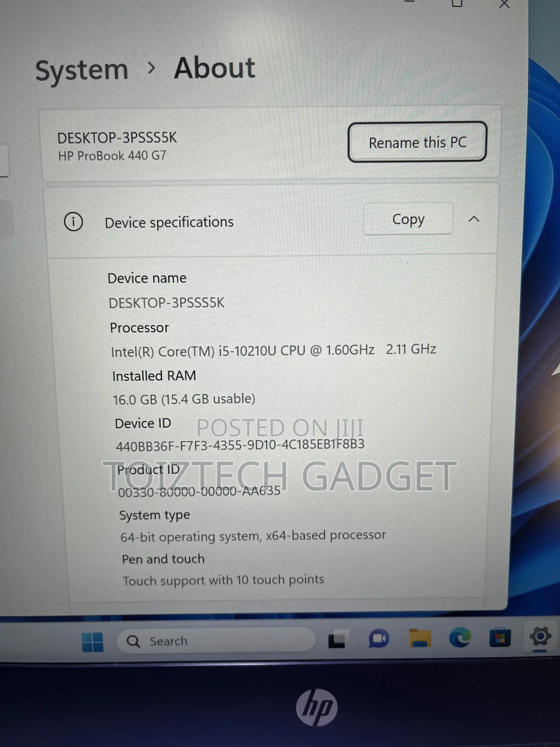Open Microsoft Store from the taskbar
Screen dimensions: 560x747
(x=500, y=637)
